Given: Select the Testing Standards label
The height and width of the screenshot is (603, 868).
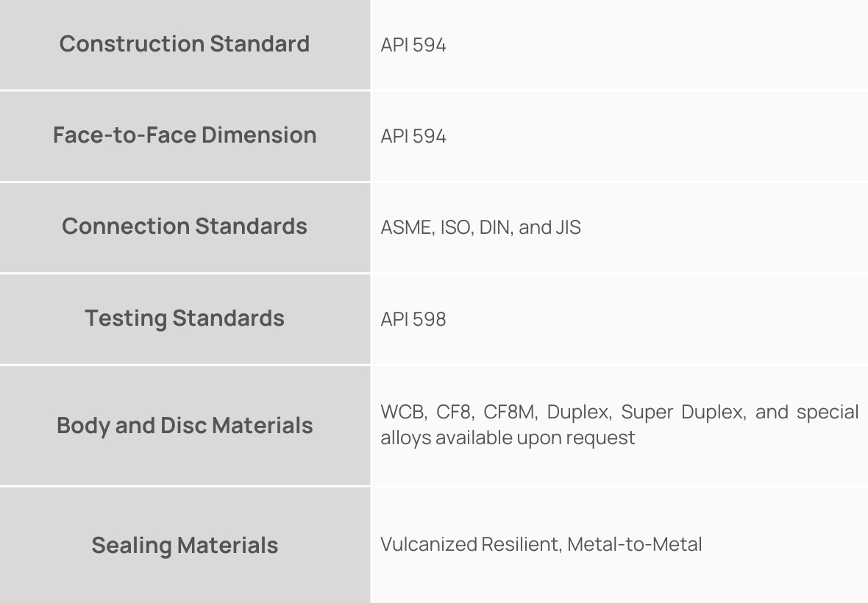Looking at the screenshot, I should pyautogui.click(x=184, y=318).
